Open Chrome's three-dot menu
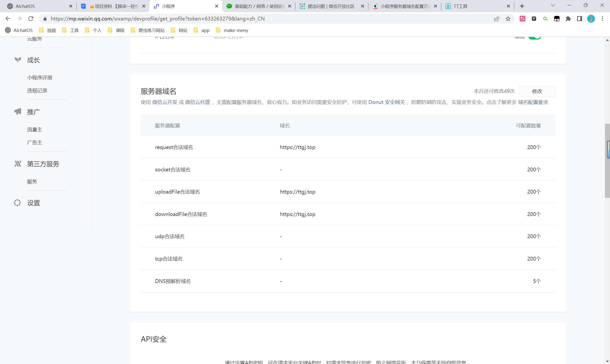 tap(602, 19)
